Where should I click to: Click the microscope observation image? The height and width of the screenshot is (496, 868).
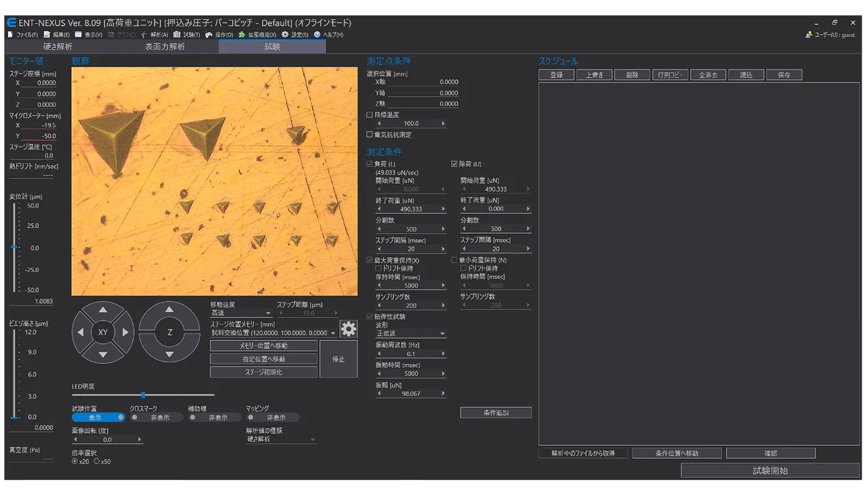coord(215,181)
